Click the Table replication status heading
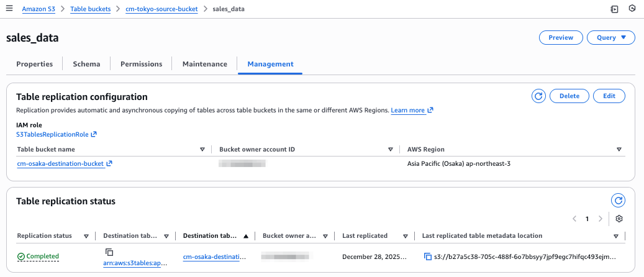 [x=66, y=201]
